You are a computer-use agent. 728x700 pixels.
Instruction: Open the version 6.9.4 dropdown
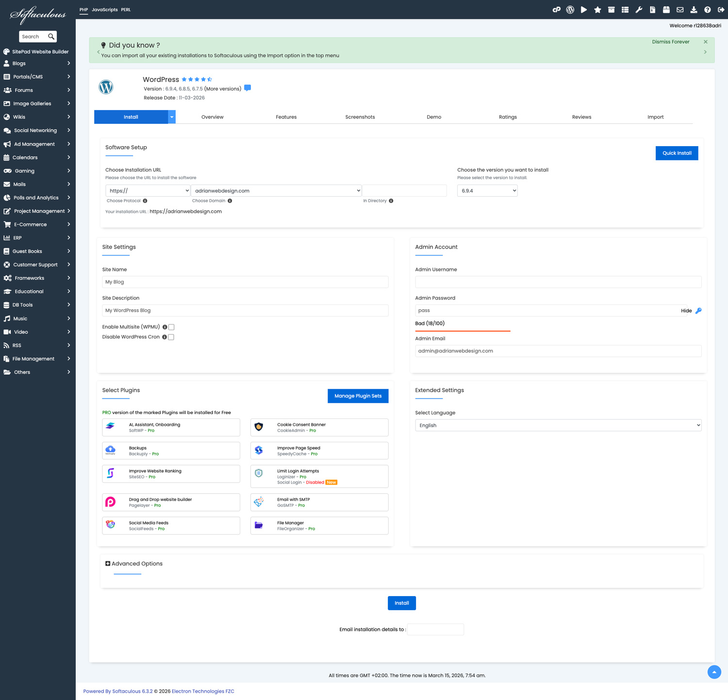pos(487,191)
